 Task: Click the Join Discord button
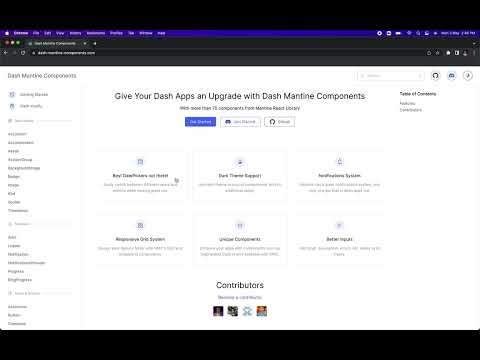coord(240,122)
